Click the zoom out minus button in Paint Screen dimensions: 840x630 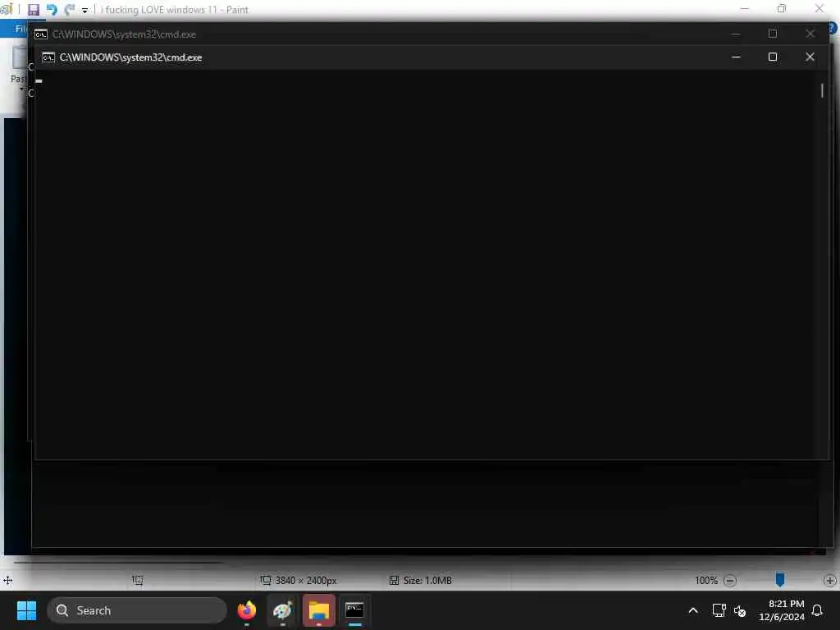point(729,580)
